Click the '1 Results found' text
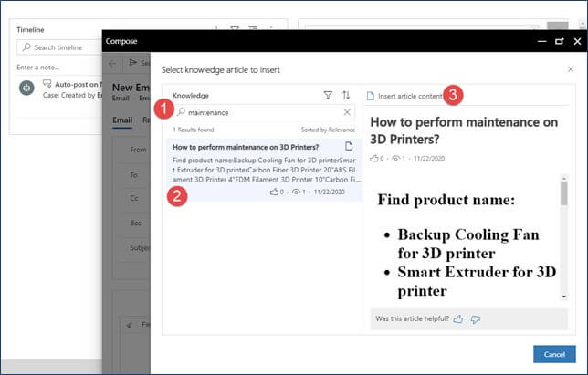The width and height of the screenshot is (588, 375). click(x=194, y=130)
